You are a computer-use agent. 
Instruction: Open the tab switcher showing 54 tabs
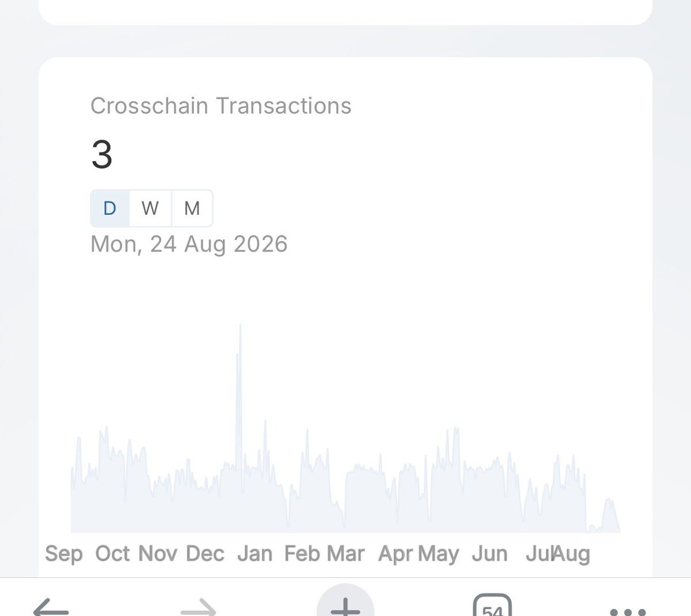(x=492, y=606)
